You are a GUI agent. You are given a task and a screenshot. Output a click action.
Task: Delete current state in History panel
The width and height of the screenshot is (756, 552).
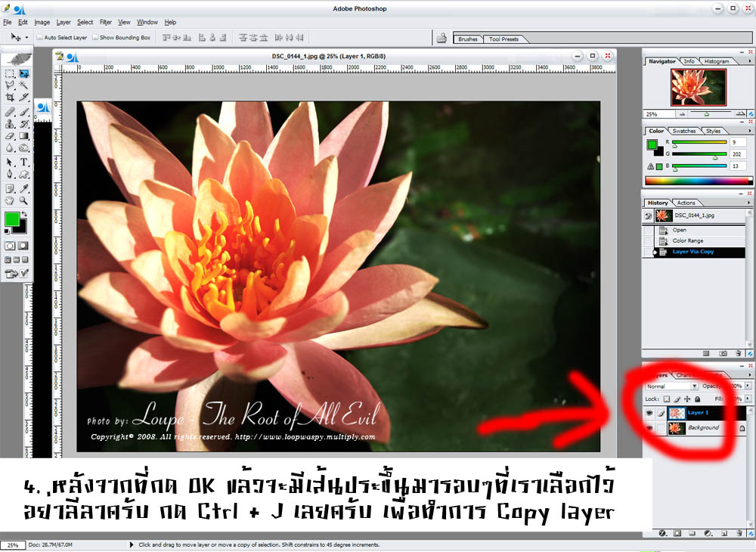point(738,353)
